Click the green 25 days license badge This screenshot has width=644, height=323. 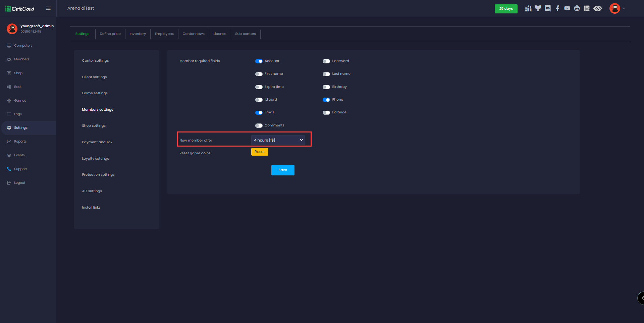pyautogui.click(x=506, y=9)
